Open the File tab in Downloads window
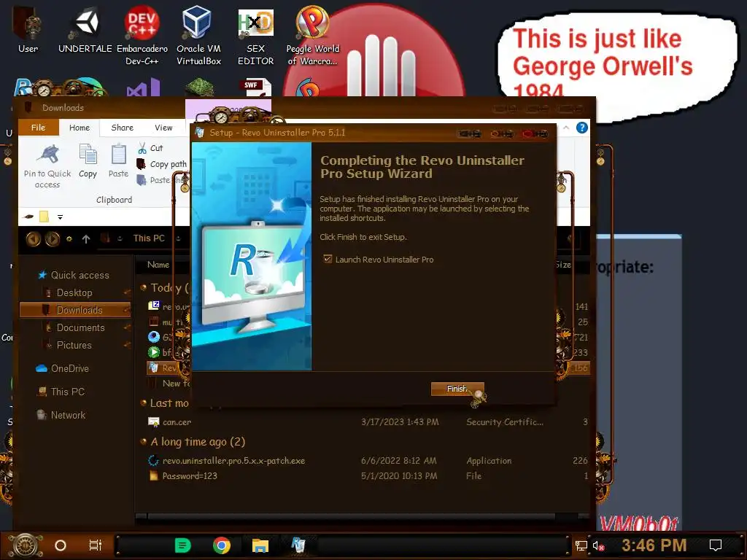The image size is (747, 560). pos(38,128)
